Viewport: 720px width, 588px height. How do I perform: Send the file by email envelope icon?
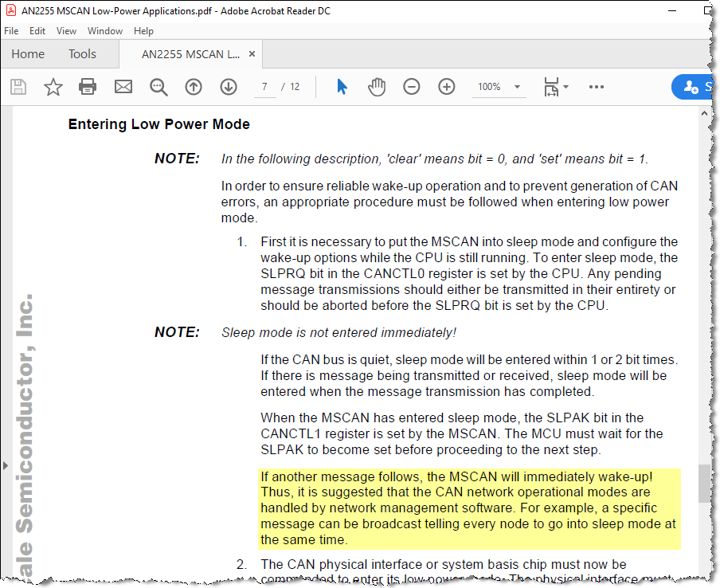[x=123, y=87]
